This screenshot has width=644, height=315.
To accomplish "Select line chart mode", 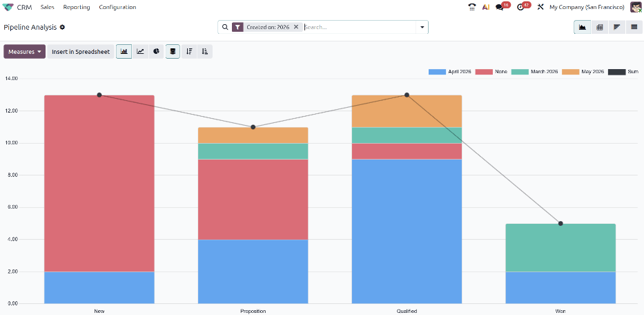I will point(140,52).
